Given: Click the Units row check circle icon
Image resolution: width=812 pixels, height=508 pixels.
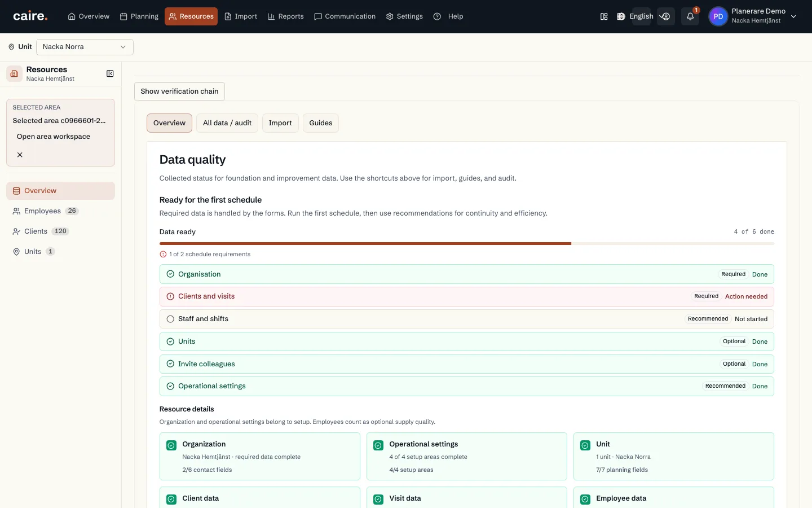Looking at the screenshot, I should click(x=170, y=341).
